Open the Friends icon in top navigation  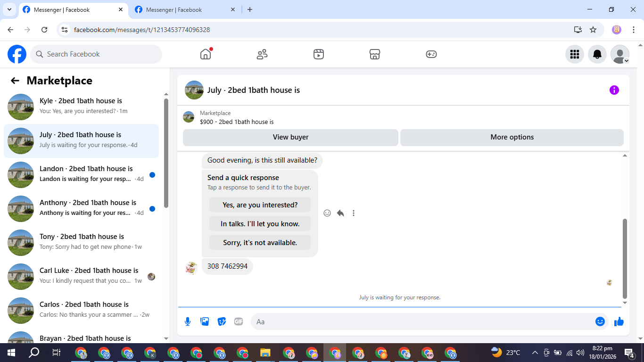coord(262,54)
